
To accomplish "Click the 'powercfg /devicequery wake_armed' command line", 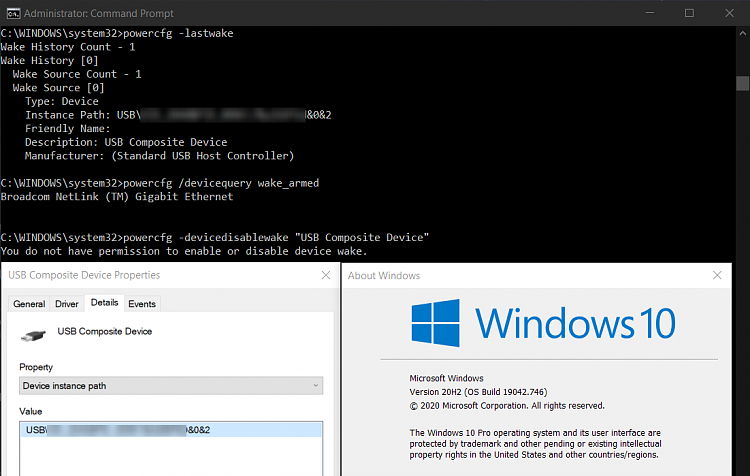I will tap(160, 183).
